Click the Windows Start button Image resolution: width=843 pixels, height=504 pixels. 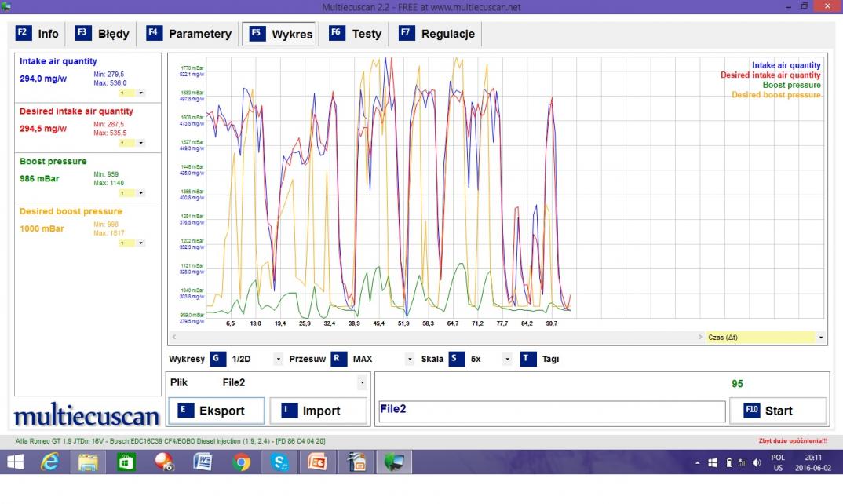16,463
